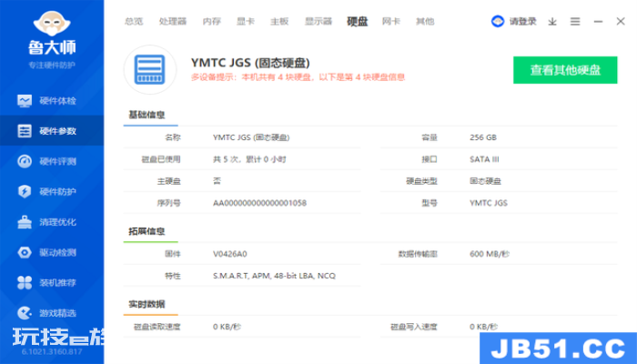Screen dimensions: 637x364
Task: Click the 查看其他硬盘 button
Action: [x=565, y=70]
